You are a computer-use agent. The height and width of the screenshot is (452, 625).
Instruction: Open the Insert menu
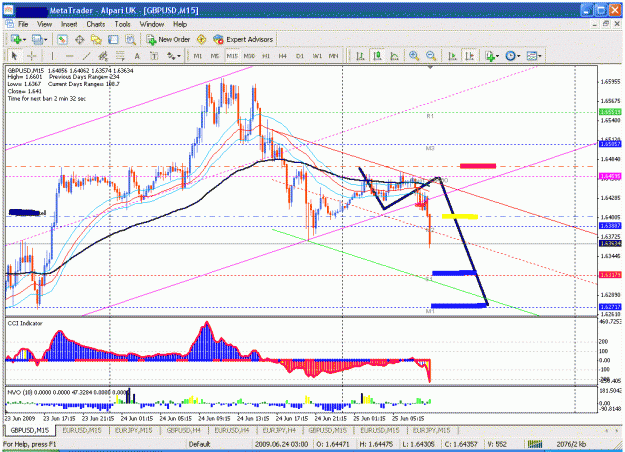pyautogui.click(x=69, y=24)
